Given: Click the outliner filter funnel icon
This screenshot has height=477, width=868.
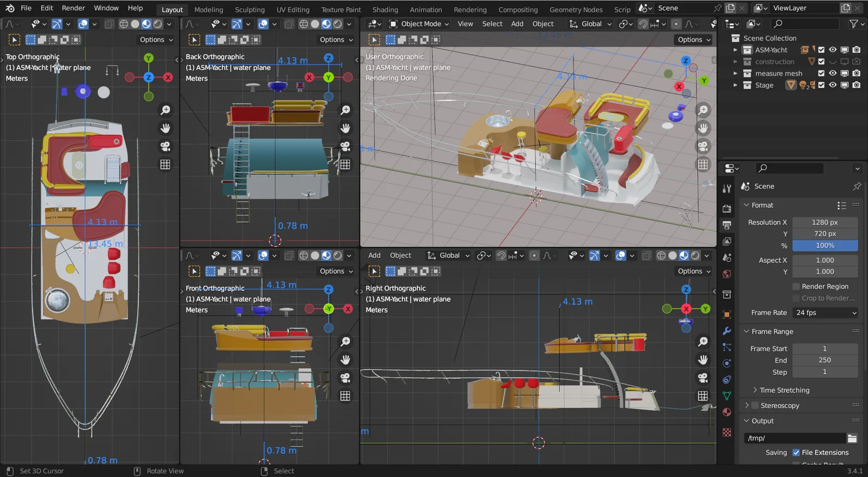Looking at the screenshot, I should click(x=853, y=24).
